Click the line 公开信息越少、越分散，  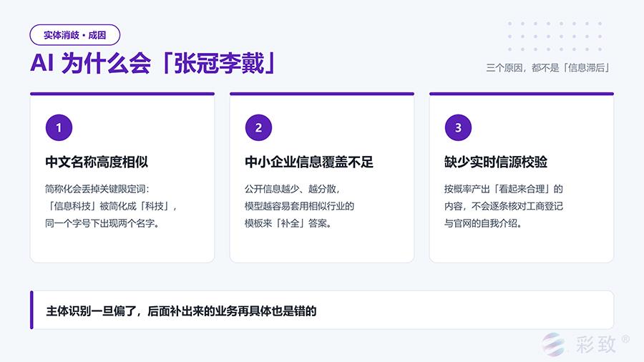(293, 189)
